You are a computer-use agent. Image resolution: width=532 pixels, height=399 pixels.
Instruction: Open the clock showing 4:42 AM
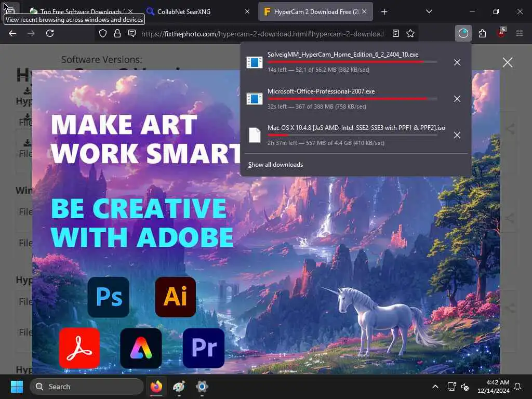493,387
